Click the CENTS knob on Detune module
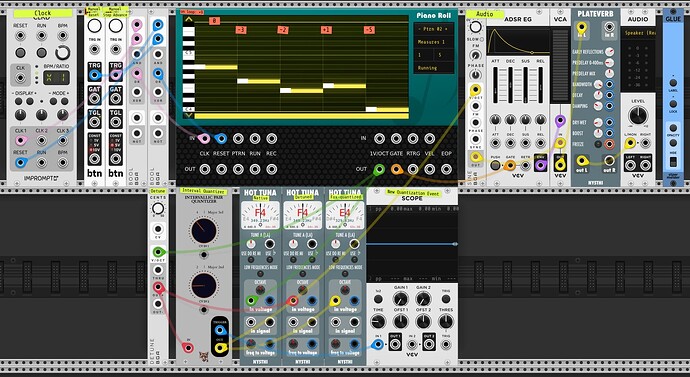This screenshot has height=377, width=690. point(158,209)
